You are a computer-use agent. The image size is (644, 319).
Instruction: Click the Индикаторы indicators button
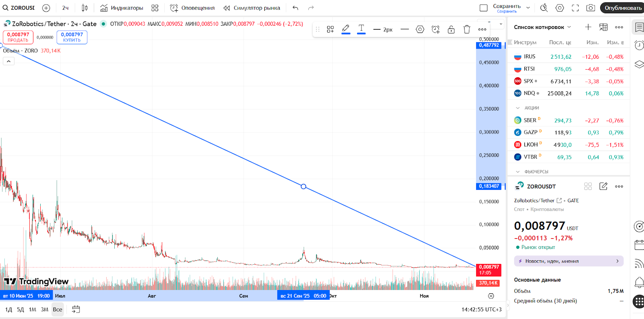click(x=122, y=8)
